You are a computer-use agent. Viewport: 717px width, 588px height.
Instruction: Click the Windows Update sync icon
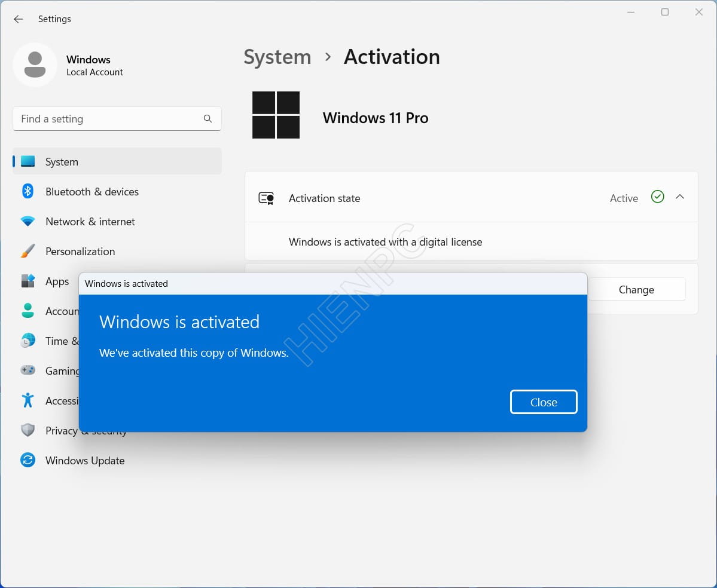point(28,460)
